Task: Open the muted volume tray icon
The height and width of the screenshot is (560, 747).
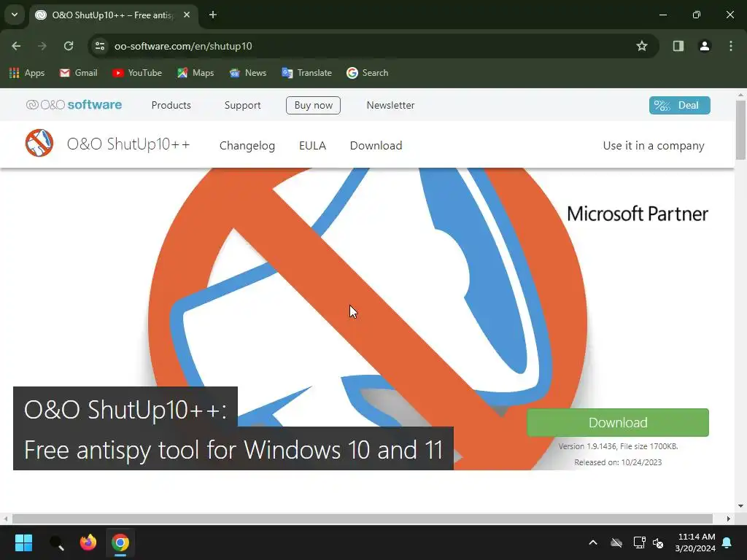Action: [659, 542]
